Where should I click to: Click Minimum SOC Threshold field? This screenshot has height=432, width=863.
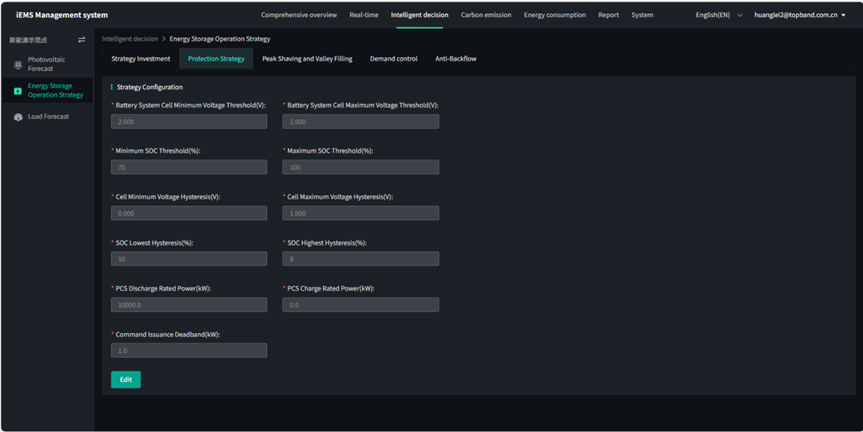pos(189,167)
